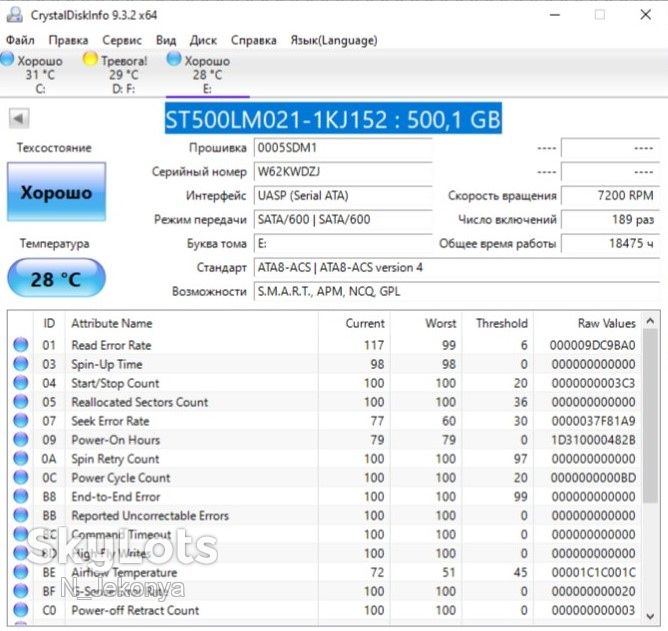Image resolution: width=668 pixels, height=631 pixels.
Task: Select the Read Error Rate attribute name
Action: pos(111,345)
